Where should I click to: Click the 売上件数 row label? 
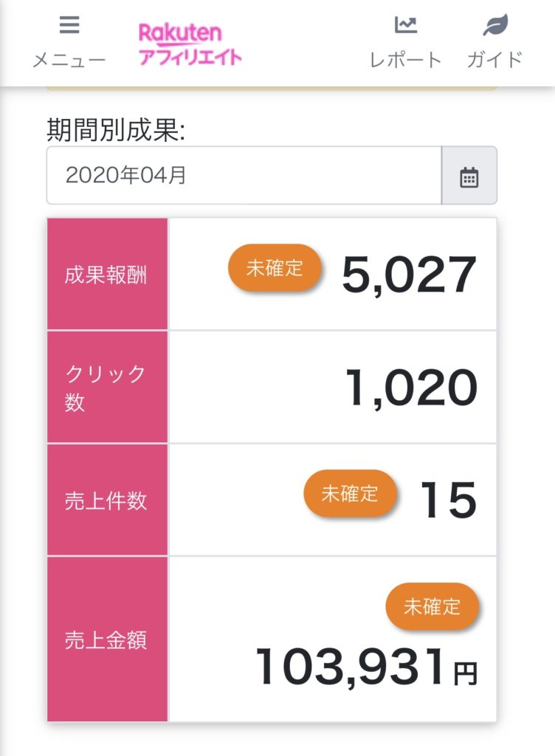[106, 501]
